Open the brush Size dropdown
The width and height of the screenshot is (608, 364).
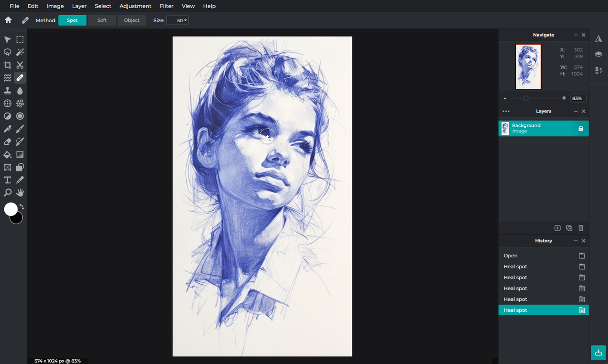[x=177, y=20]
